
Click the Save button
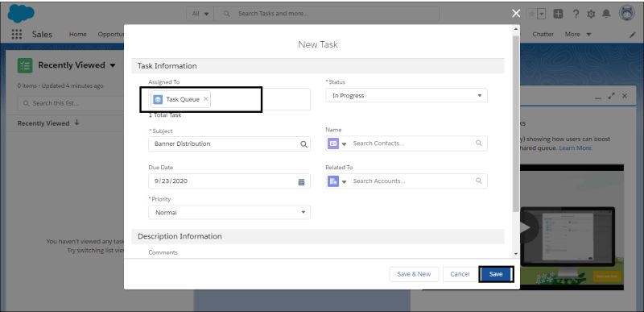point(496,274)
